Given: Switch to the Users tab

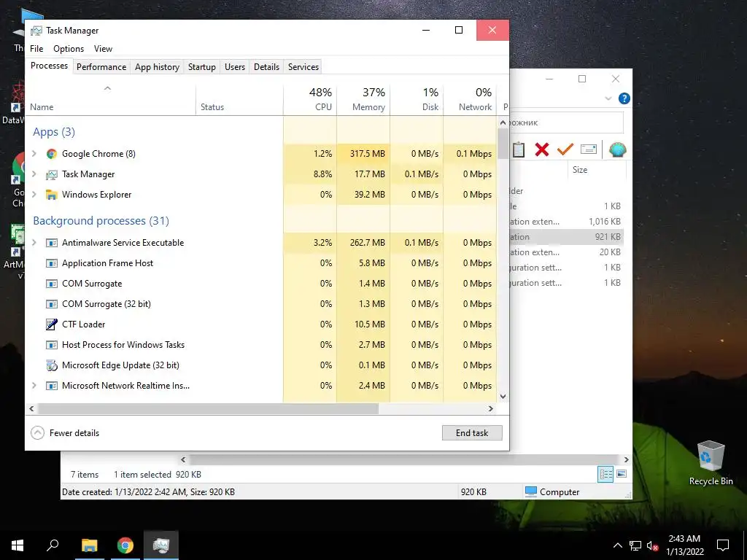Looking at the screenshot, I should pos(235,67).
